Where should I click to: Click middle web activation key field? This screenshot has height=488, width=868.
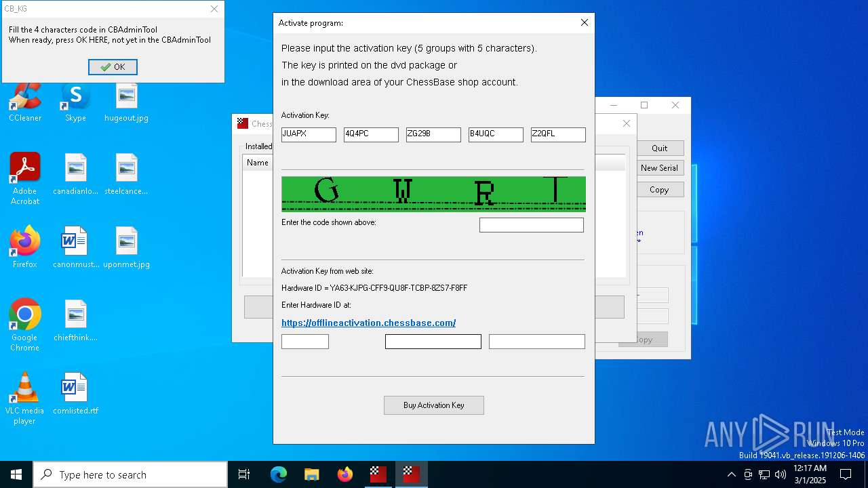(433, 342)
